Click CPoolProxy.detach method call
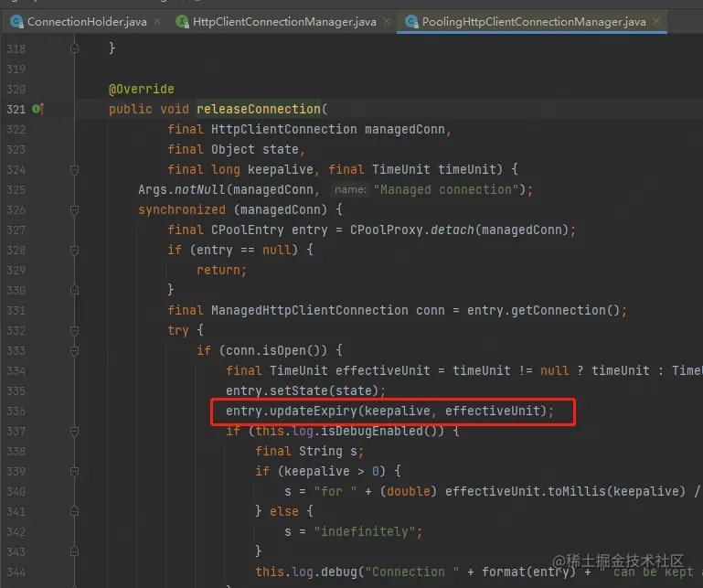 point(412,230)
